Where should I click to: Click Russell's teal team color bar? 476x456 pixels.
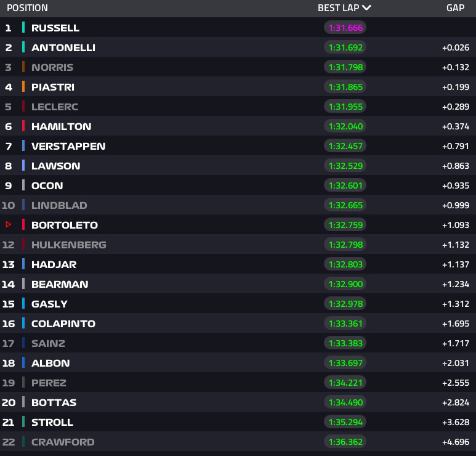pyautogui.click(x=23, y=28)
